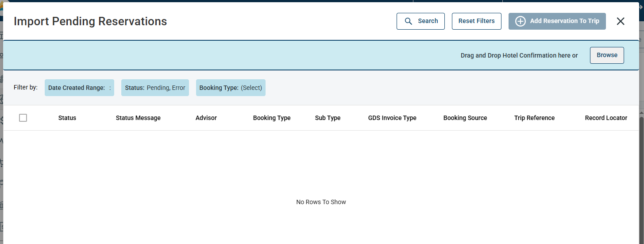Click the Sub Type column header

click(328, 118)
